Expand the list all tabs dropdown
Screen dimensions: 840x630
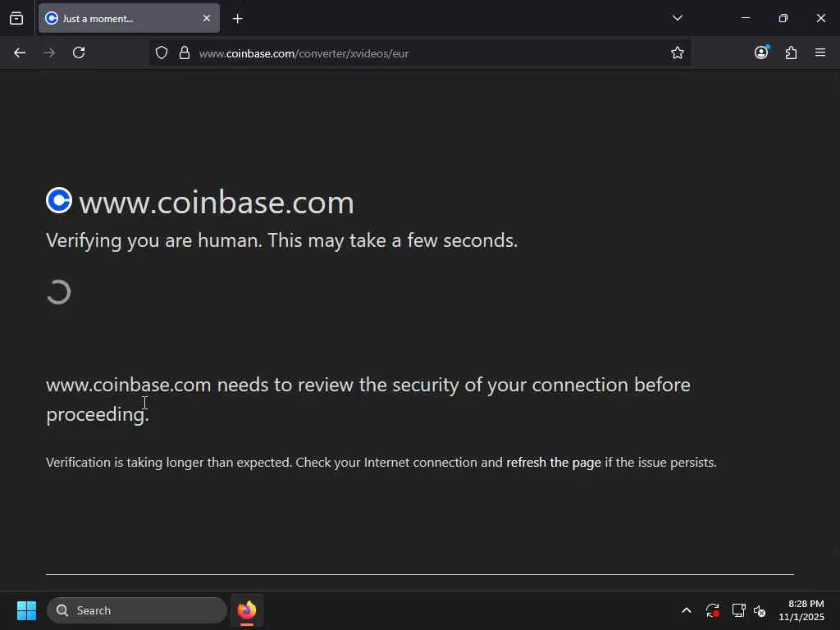(677, 18)
